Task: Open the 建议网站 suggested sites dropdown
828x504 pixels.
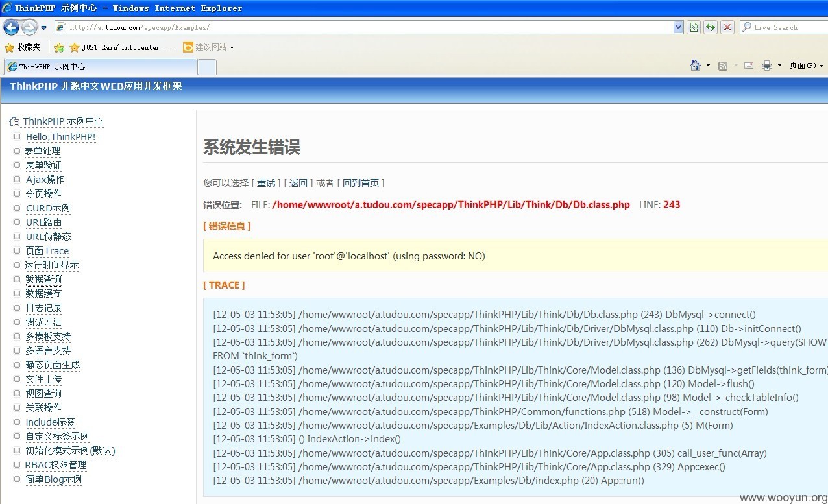Action: click(x=208, y=47)
